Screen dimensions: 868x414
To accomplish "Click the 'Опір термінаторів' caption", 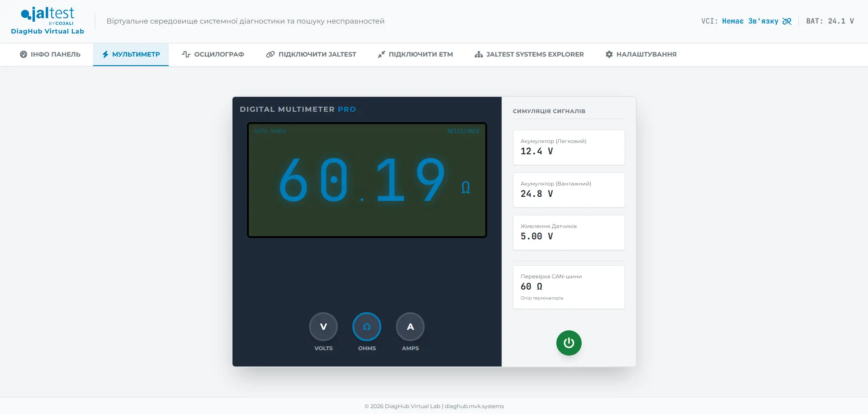I will click(x=542, y=298).
